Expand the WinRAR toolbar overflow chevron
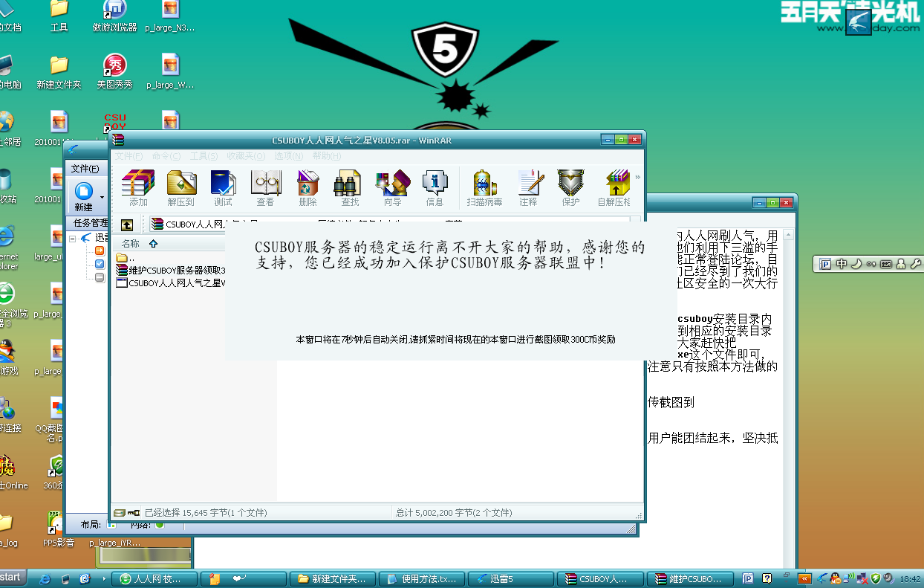This screenshot has height=588, width=924. click(x=637, y=177)
